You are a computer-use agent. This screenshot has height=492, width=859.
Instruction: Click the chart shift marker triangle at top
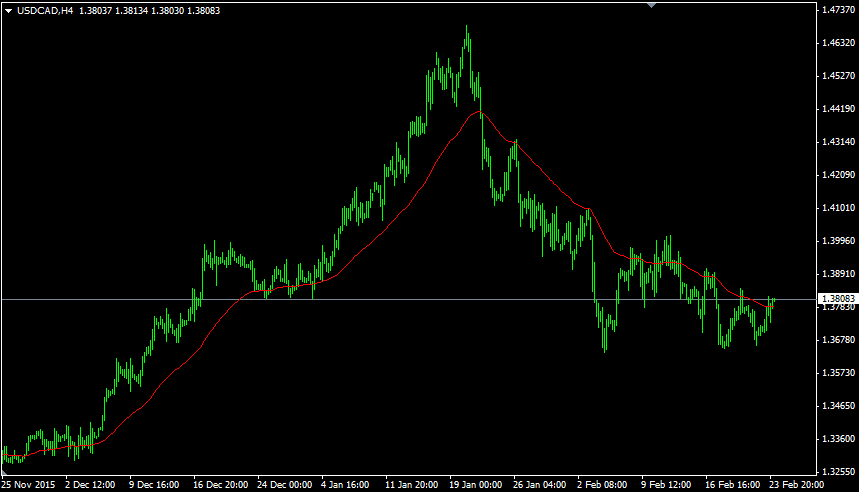click(651, 5)
